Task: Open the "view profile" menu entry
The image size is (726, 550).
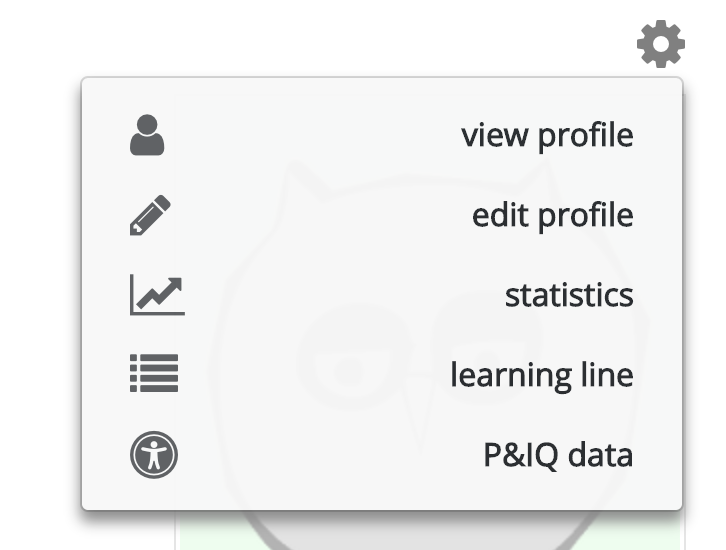Action: tap(382, 135)
